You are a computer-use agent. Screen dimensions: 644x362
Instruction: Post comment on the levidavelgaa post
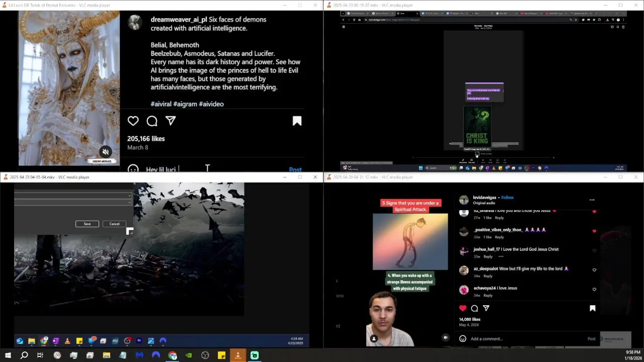tap(592, 339)
